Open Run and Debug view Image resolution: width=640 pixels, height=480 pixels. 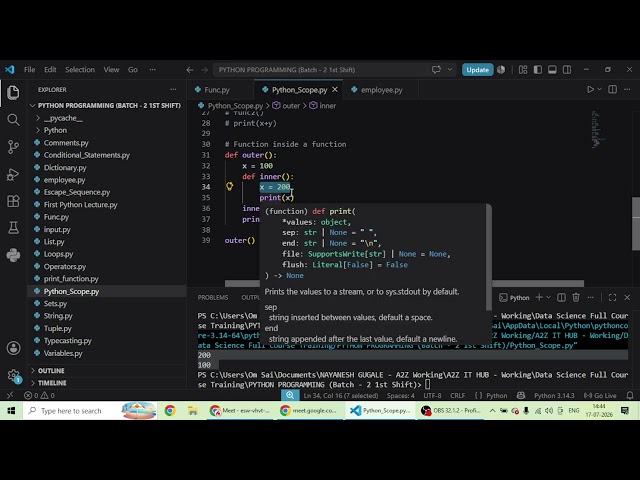(x=13, y=174)
